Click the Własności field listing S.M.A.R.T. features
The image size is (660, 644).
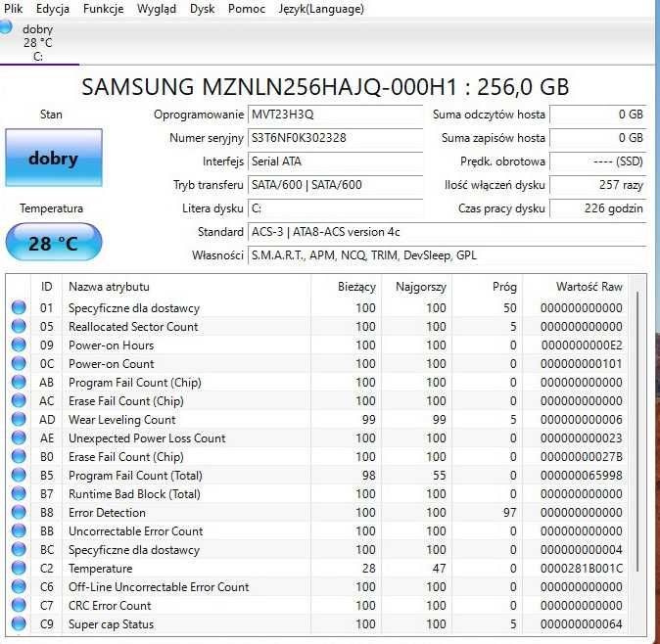tap(447, 255)
